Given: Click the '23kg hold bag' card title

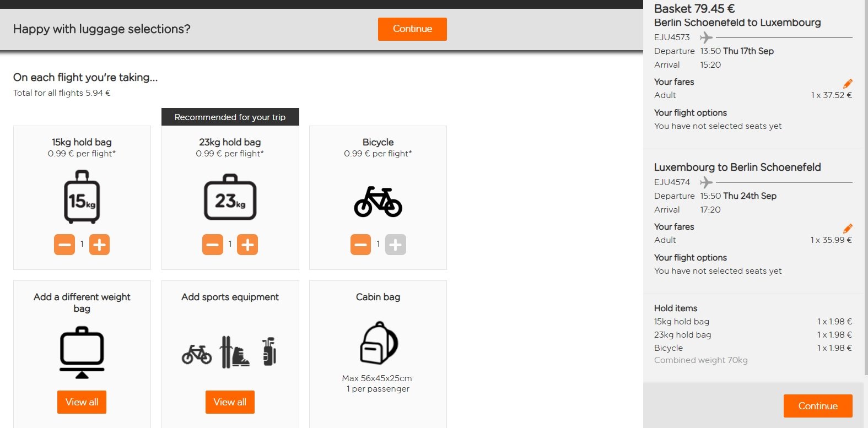Looking at the screenshot, I should (x=230, y=142).
